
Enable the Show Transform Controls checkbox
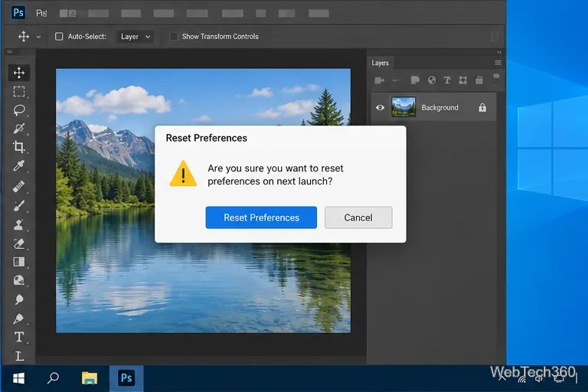pos(174,37)
